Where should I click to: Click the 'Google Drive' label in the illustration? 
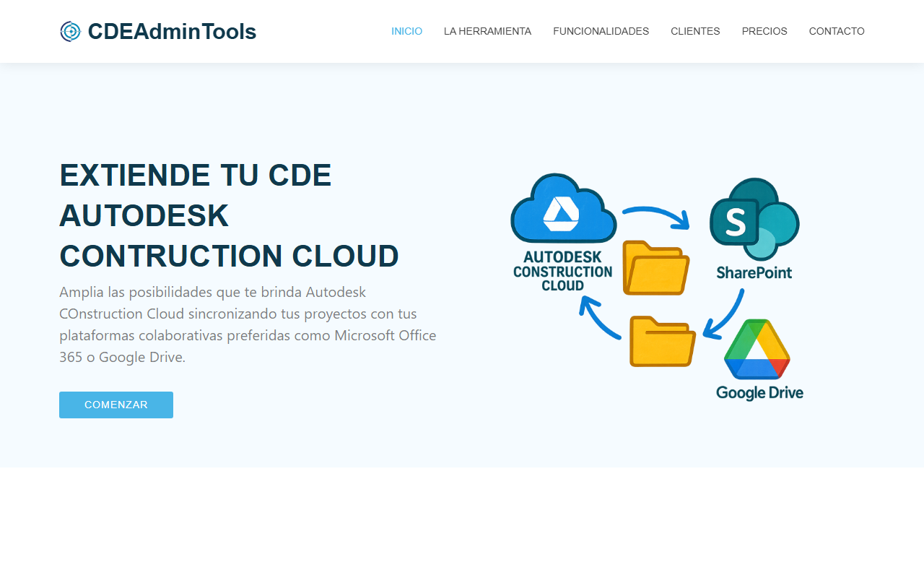point(759,392)
